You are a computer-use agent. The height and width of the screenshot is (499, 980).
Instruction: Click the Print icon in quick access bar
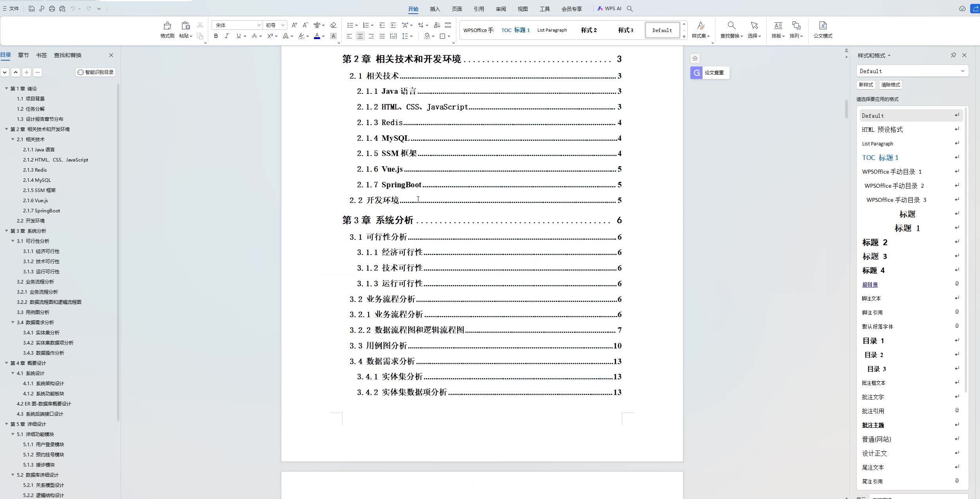click(x=52, y=9)
